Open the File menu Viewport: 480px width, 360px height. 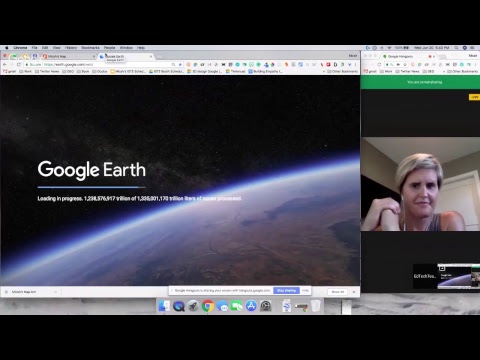(35, 48)
